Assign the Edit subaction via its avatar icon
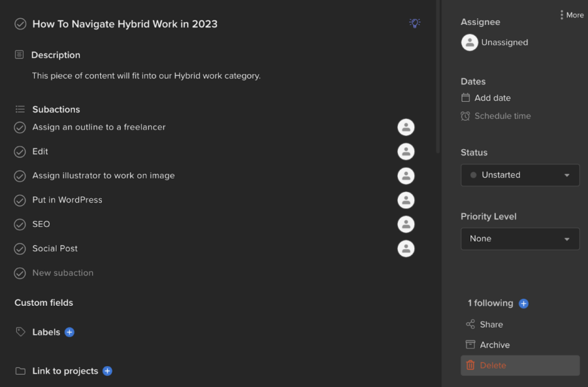The image size is (588, 387). pos(406,151)
